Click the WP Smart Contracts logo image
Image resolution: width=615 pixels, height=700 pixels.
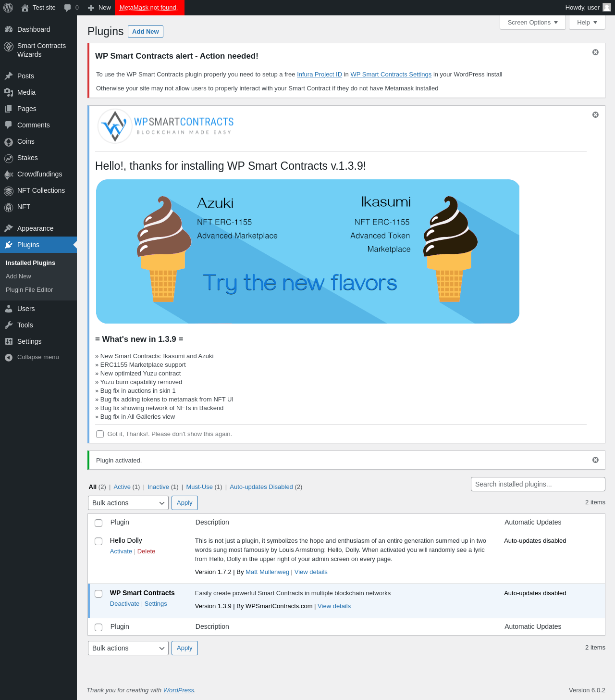coord(166,126)
